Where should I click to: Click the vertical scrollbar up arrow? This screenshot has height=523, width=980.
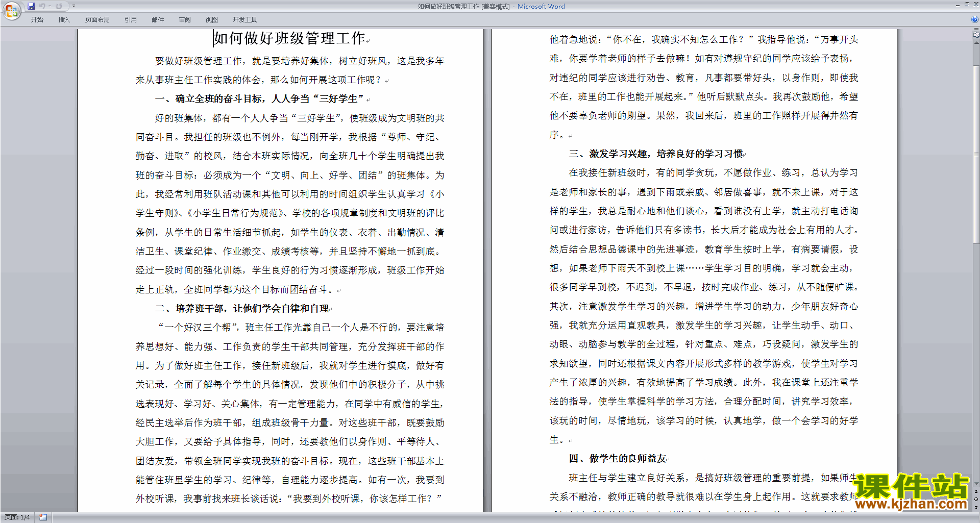976,42
